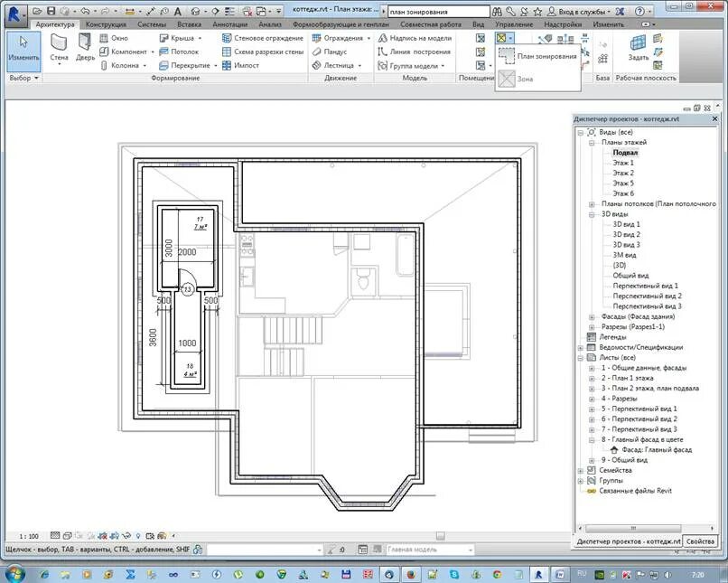Expand the Разрезы (Разрез1-1) node
728x583 pixels.
[592, 327]
